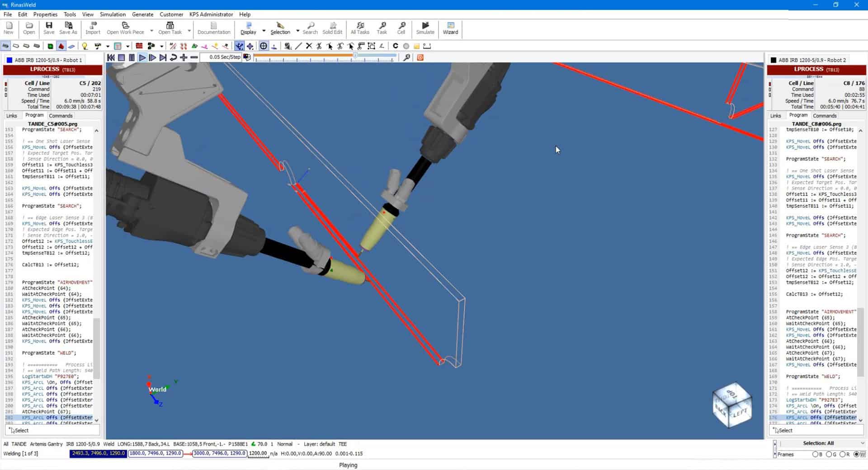Viewport: 868px width, 470px height.
Task: Select the W frames radio button
Action: 857,454
